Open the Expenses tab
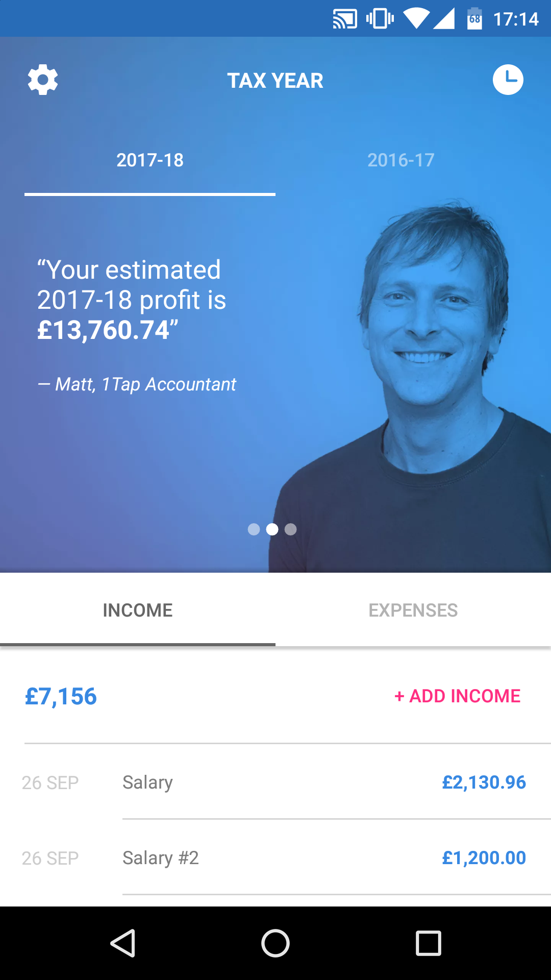Screen dimensions: 551x980 413,610
